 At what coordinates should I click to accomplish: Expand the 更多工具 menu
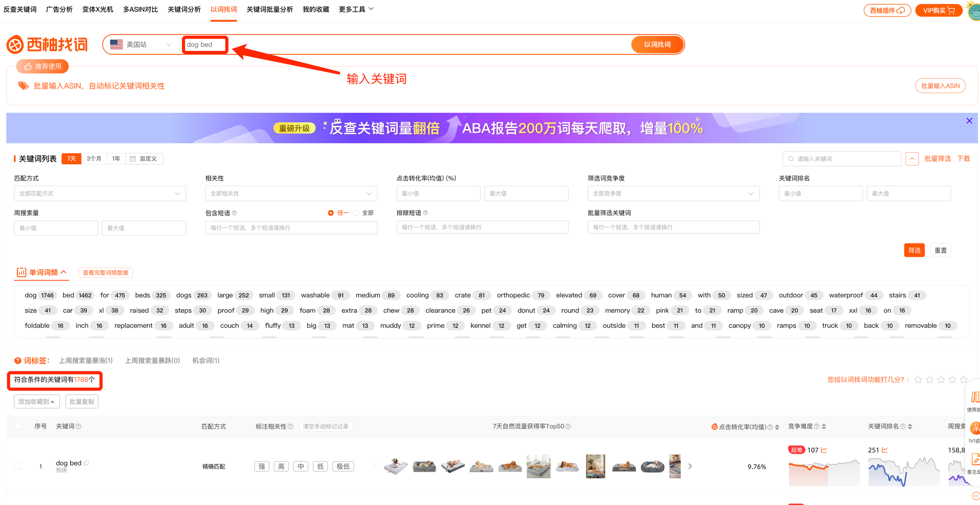(x=356, y=9)
